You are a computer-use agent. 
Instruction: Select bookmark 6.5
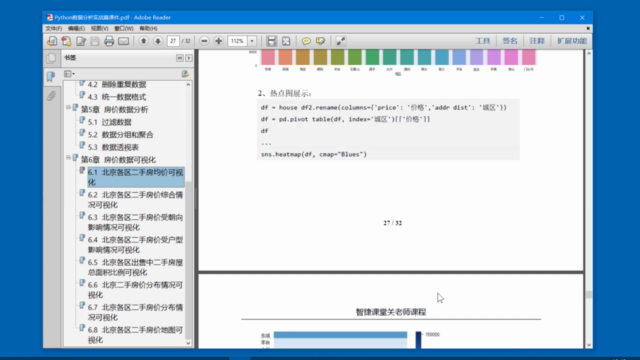point(136,267)
